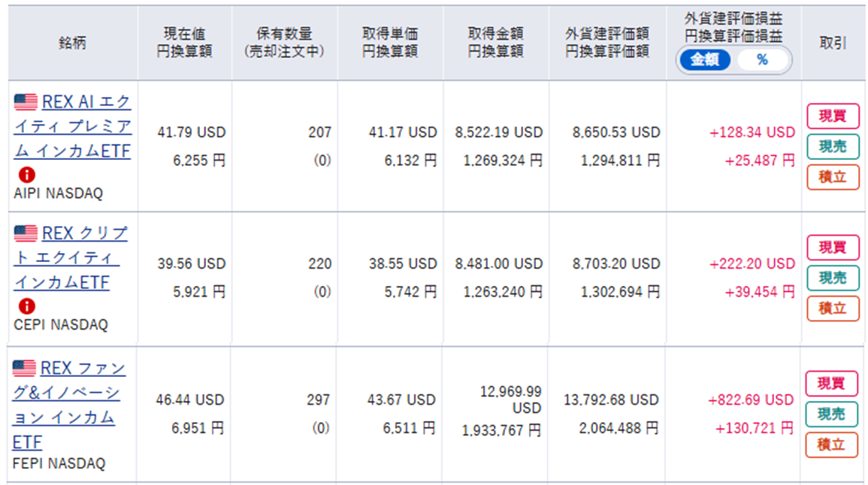Open REX AI エクイティ プレミアム インカムETF link
Viewport: 868px width, 485px height.
pos(72,126)
